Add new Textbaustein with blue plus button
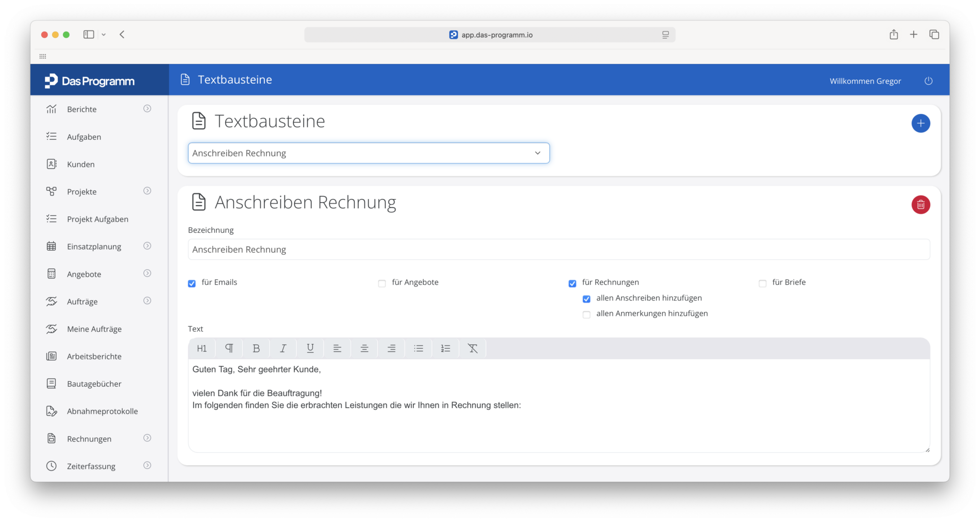The image size is (980, 522). (921, 123)
